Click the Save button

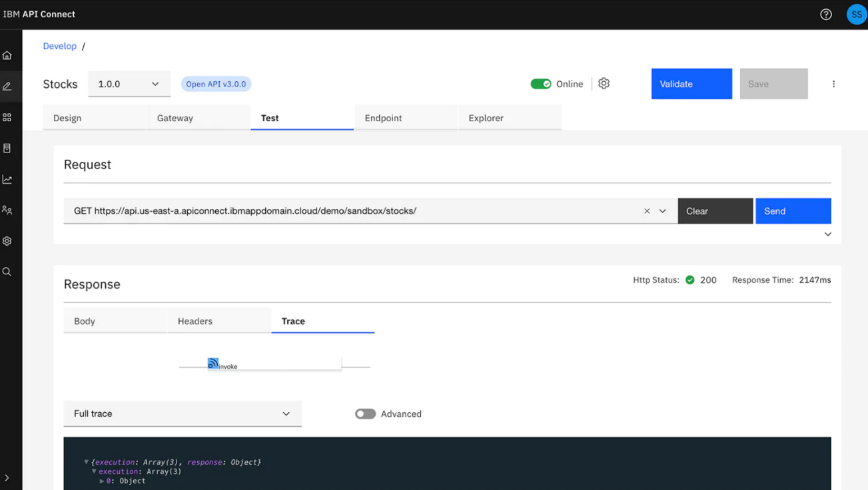click(774, 84)
